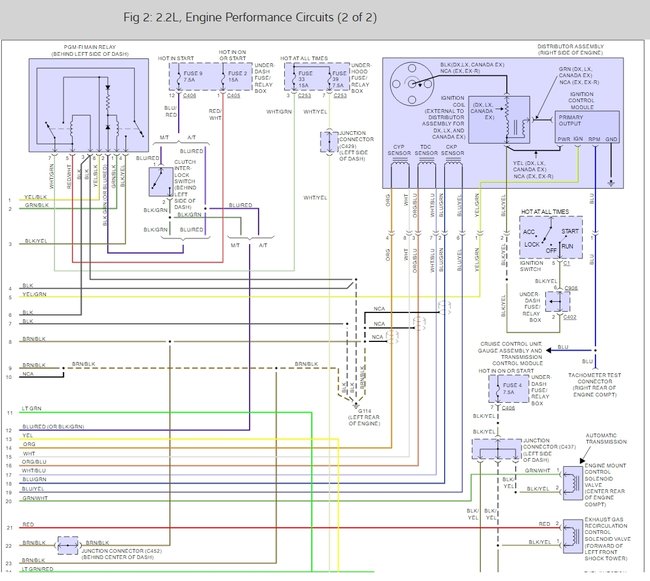Image resolution: width=650 pixels, height=581 pixels.
Task: Select the 'JUNCTION CONNECTOR (C452)' label
Action: (x=121, y=551)
